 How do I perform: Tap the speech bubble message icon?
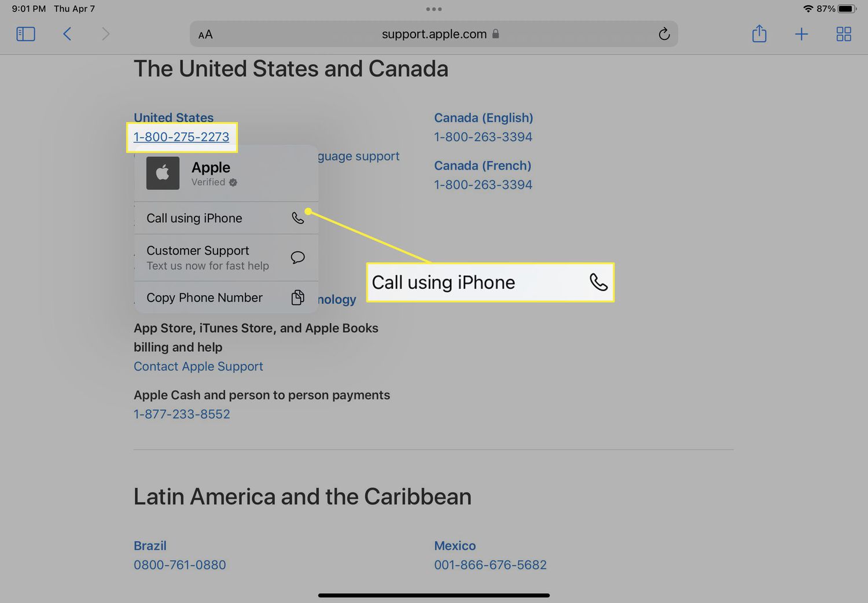(297, 258)
